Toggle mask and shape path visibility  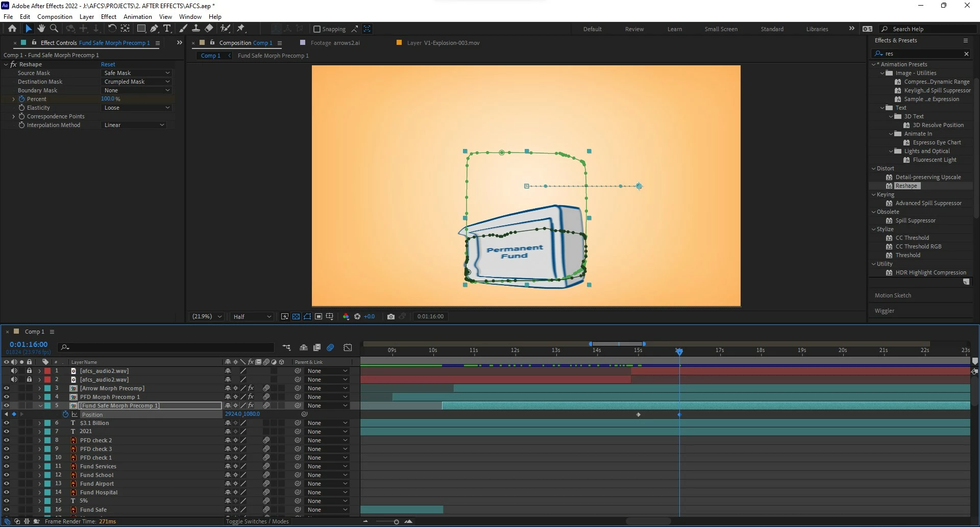coord(307,317)
